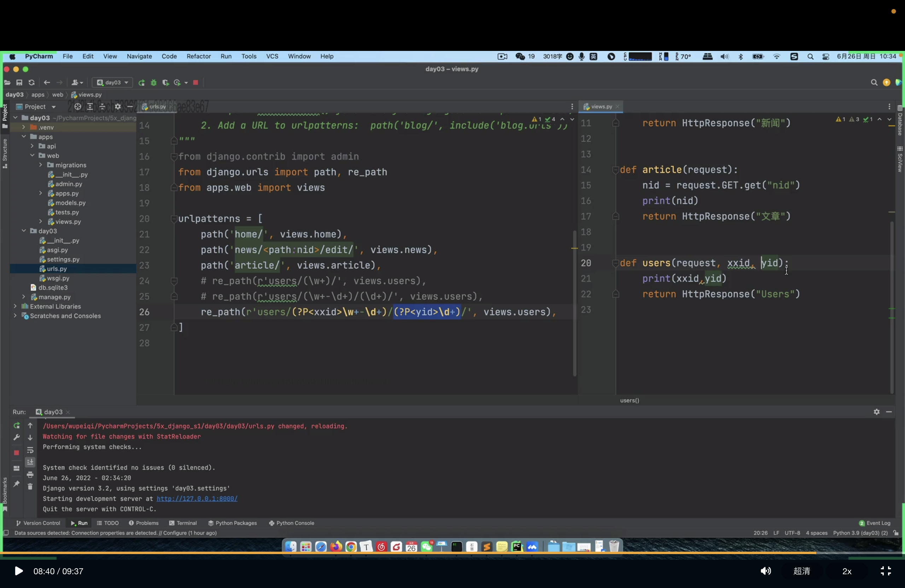Click the red Stop button in toolbar
The image size is (905, 588).
195,82
